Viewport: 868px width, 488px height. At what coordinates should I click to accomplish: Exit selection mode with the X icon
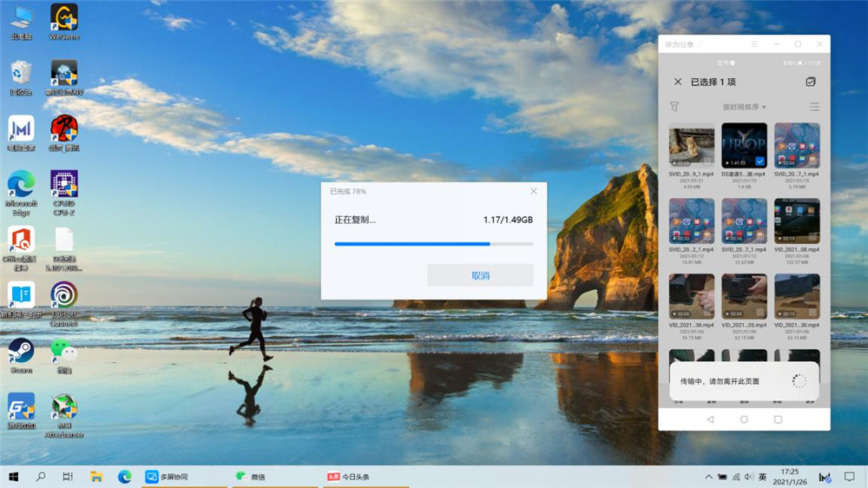(x=678, y=82)
